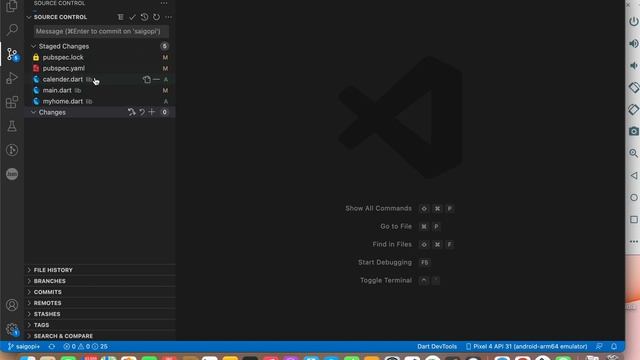Open calender.dart with the Open File icon
Viewport: 640px width, 360px height.
(x=147, y=80)
